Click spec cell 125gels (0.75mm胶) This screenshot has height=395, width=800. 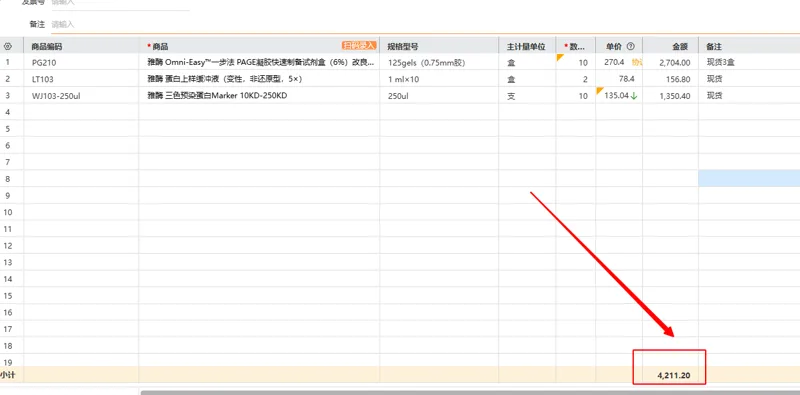(439, 62)
